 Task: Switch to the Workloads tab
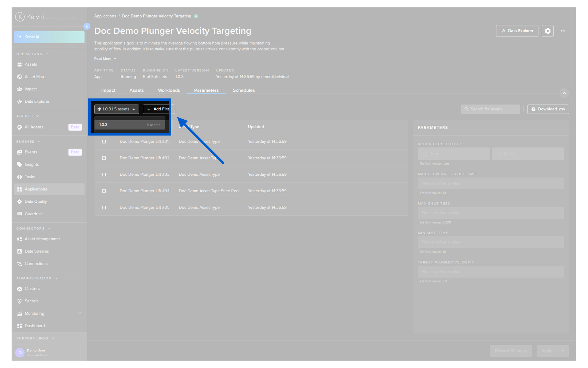pyautogui.click(x=169, y=90)
